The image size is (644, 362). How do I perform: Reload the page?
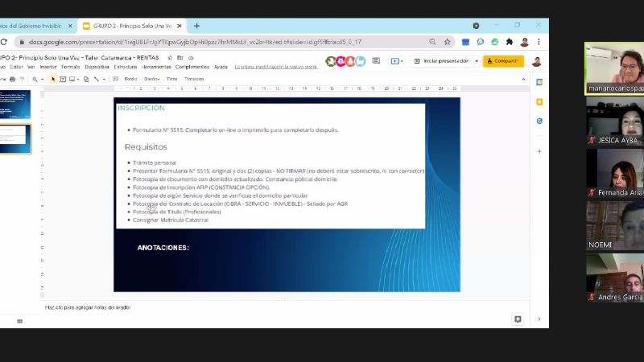tap(4, 42)
